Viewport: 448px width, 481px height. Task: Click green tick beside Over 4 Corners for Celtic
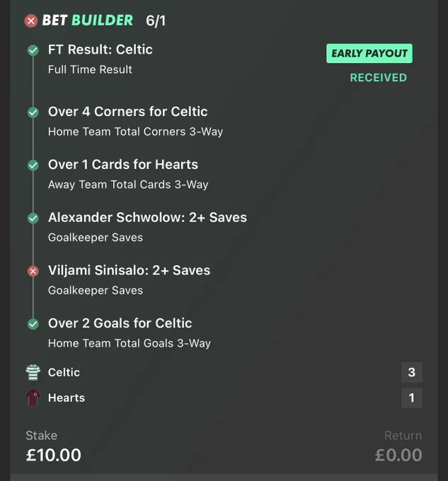click(x=33, y=112)
